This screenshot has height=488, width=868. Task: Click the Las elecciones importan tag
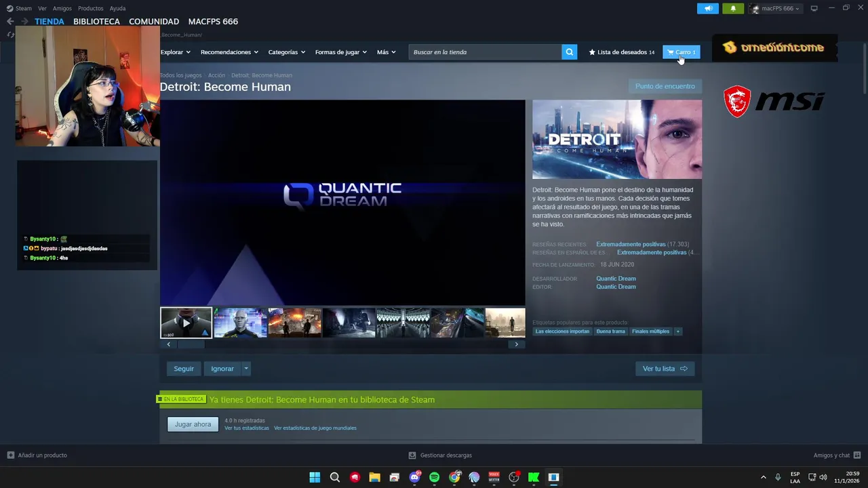[562, 331]
